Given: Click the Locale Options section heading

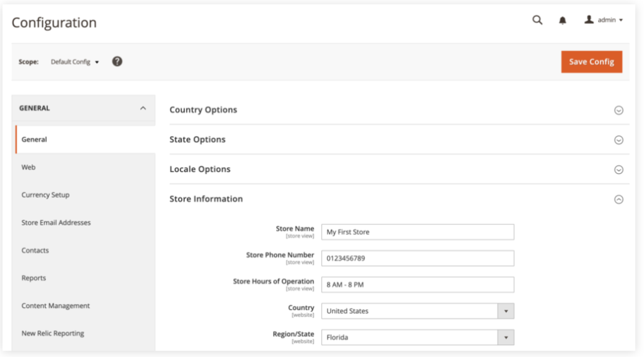Looking at the screenshot, I should point(200,169).
